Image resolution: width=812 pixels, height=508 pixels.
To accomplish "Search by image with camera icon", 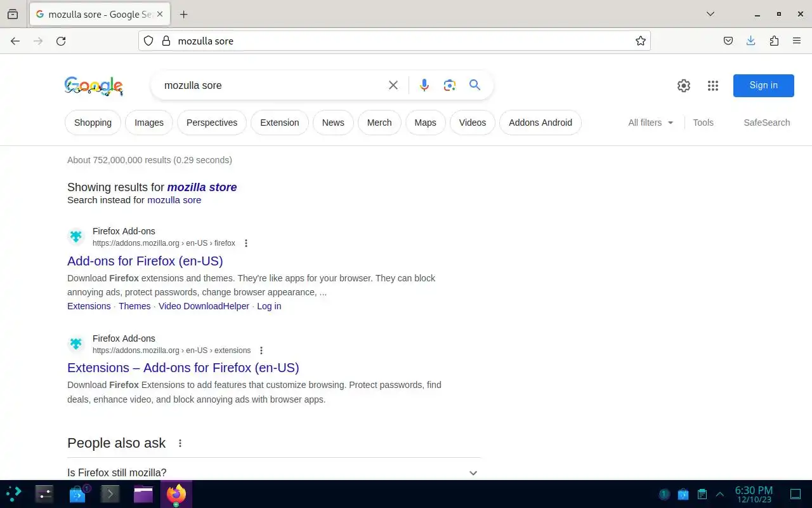I will point(450,85).
